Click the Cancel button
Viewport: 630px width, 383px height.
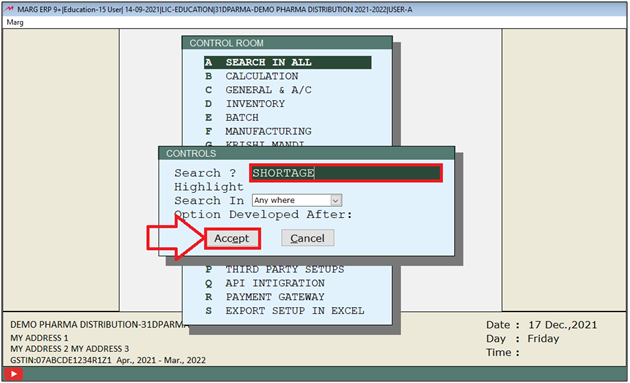[x=307, y=238]
